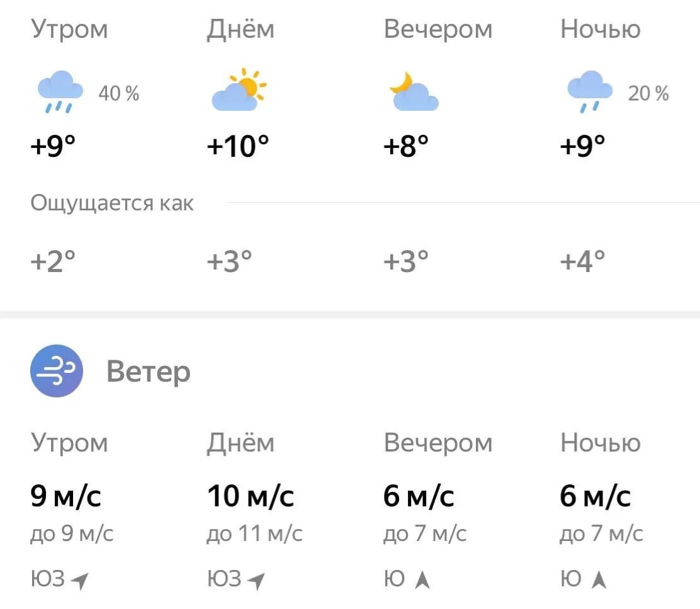Click the daytime partly sunny icon

239,89
